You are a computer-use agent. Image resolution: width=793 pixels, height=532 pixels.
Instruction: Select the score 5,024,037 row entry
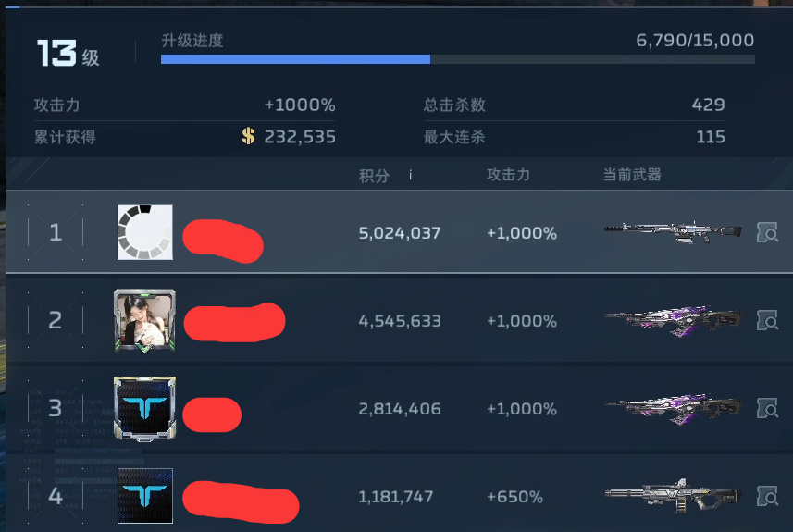coord(400,233)
